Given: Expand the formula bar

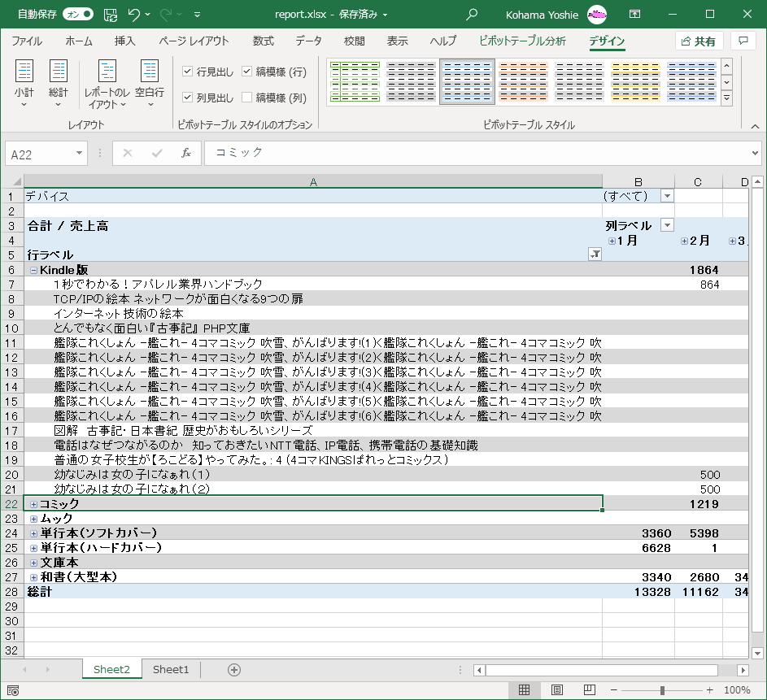Looking at the screenshot, I should [x=755, y=153].
